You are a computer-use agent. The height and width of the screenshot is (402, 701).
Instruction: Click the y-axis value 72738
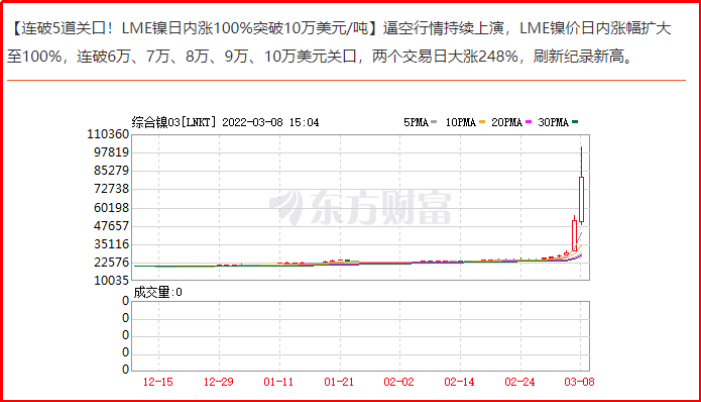tap(111, 189)
